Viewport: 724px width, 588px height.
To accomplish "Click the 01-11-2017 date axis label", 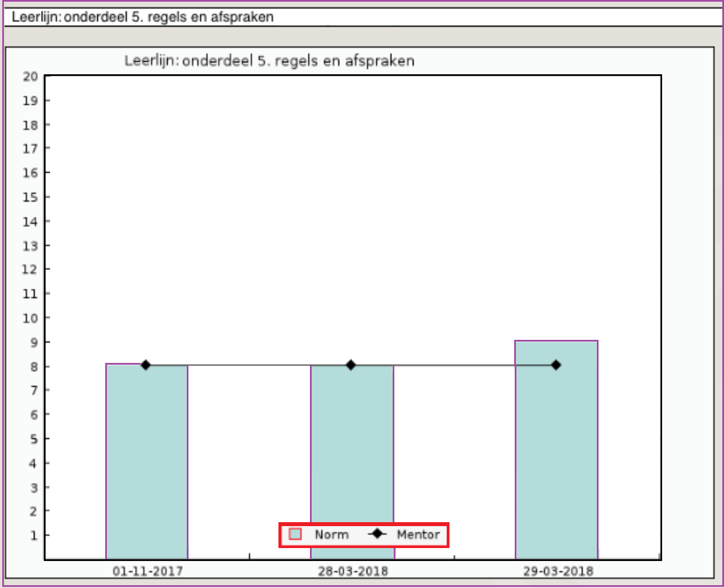I will click(x=147, y=572).
